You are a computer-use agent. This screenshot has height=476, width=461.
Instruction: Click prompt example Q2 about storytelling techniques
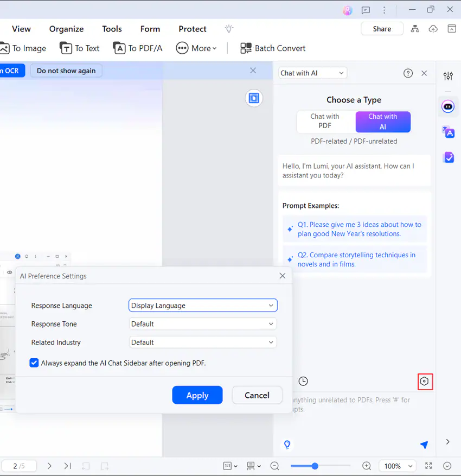(x=358, y=259)
